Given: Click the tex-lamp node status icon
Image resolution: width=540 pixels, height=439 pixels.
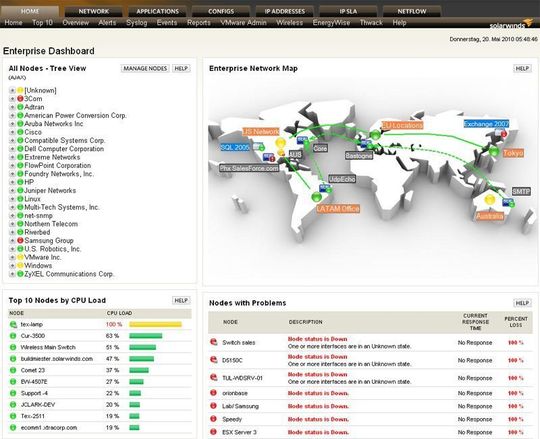Looking at the screenshot, I should pos(13,324).
